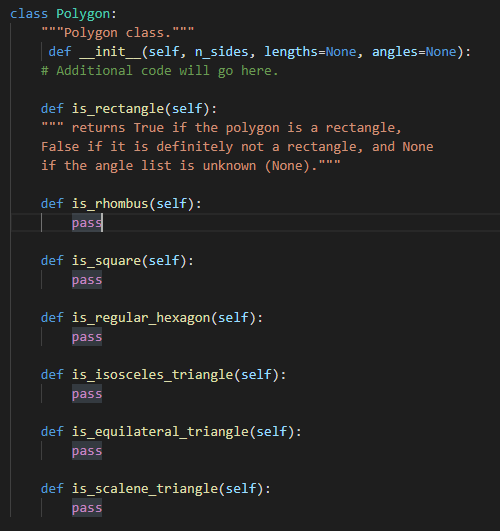Click the 'Polygon class.' docstring
Image resolution: width=500 pixels, height=531 pixels.
(x=118, y=33)
